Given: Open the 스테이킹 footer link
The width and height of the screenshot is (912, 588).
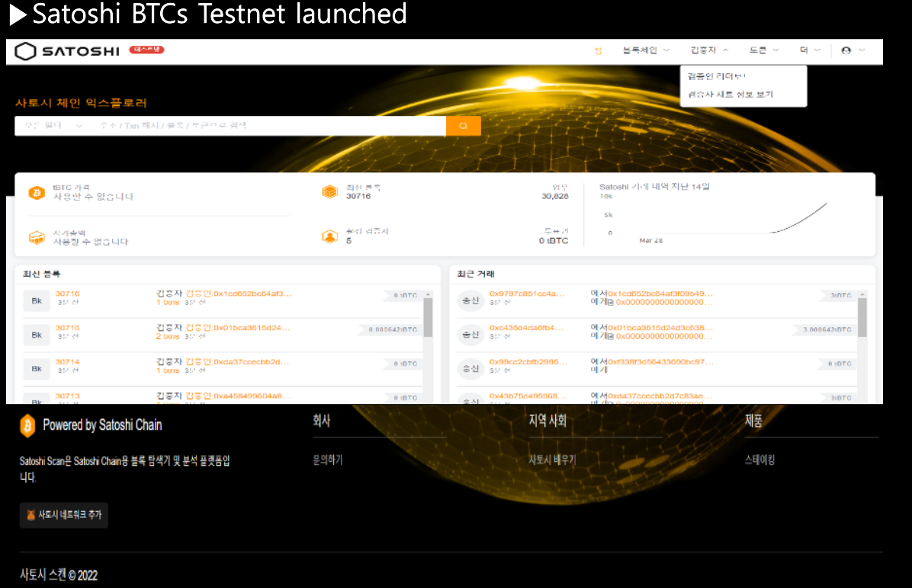Looking at the screenshot, I should [759, 461].
